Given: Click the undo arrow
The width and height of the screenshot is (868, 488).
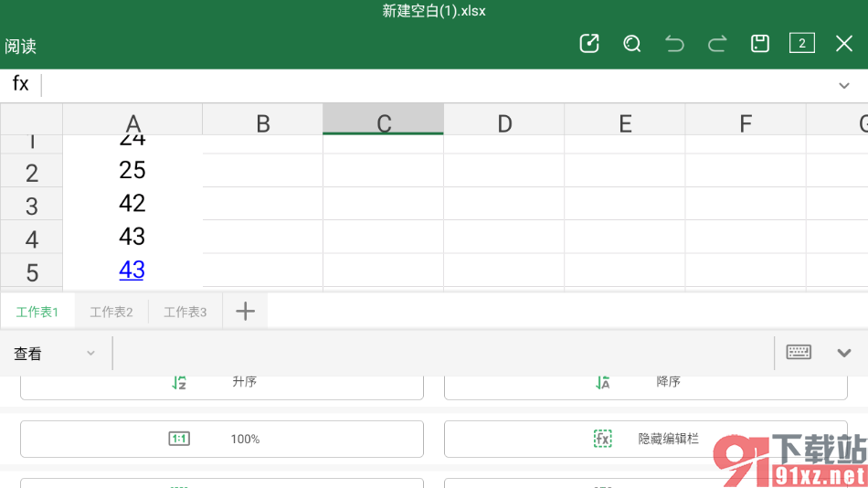Looking at the screenshot, I should click(674, 44).
